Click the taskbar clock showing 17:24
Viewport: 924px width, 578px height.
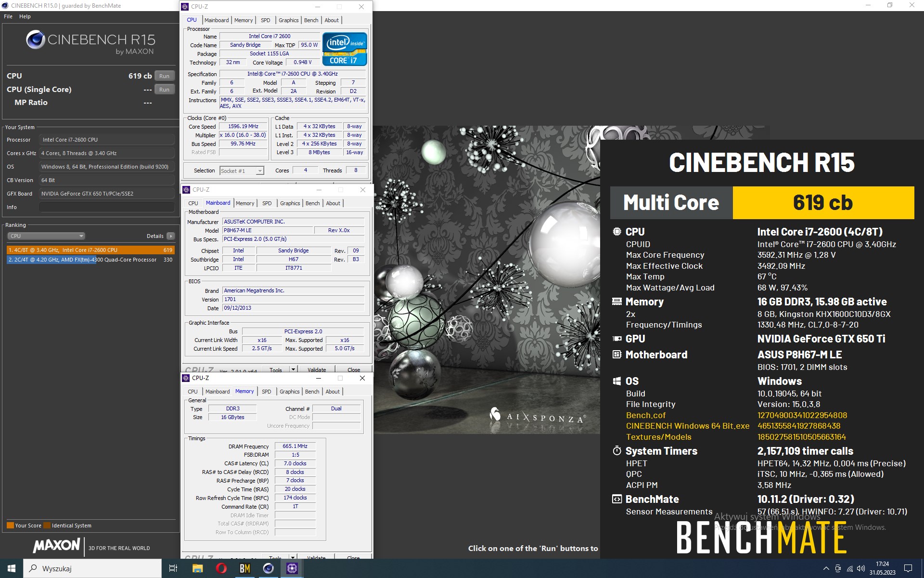[x=882, y=568]
